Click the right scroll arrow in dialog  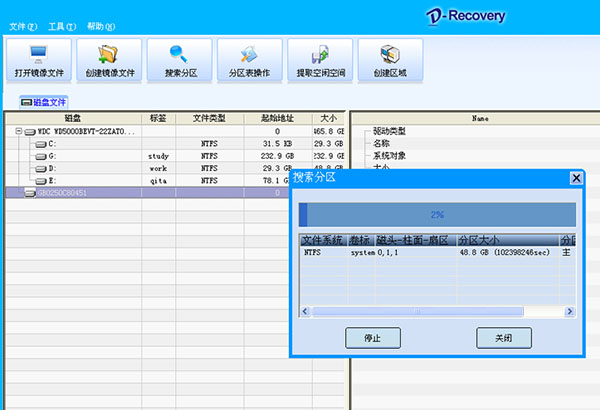pos(569,311)
